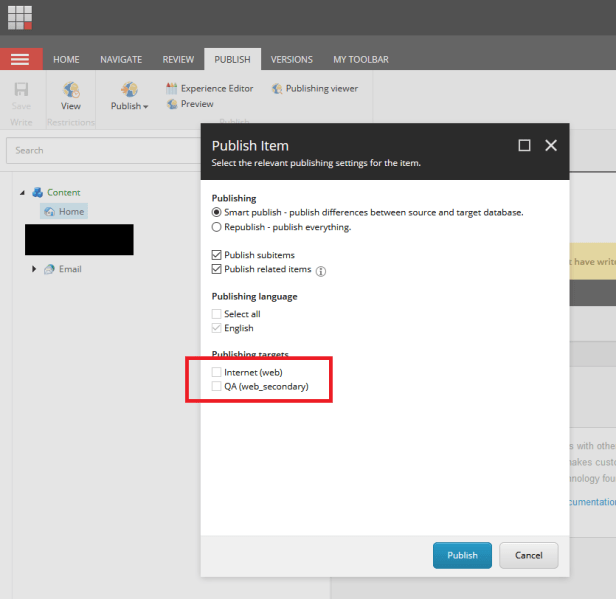616x599 pixels.
Task: Click the blue Publish button
Action: tap(462, 555)
